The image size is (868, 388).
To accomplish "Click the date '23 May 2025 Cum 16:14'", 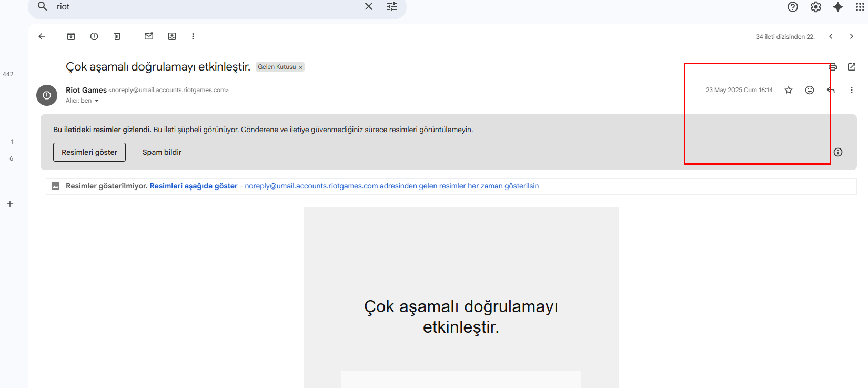I will 739,90.
